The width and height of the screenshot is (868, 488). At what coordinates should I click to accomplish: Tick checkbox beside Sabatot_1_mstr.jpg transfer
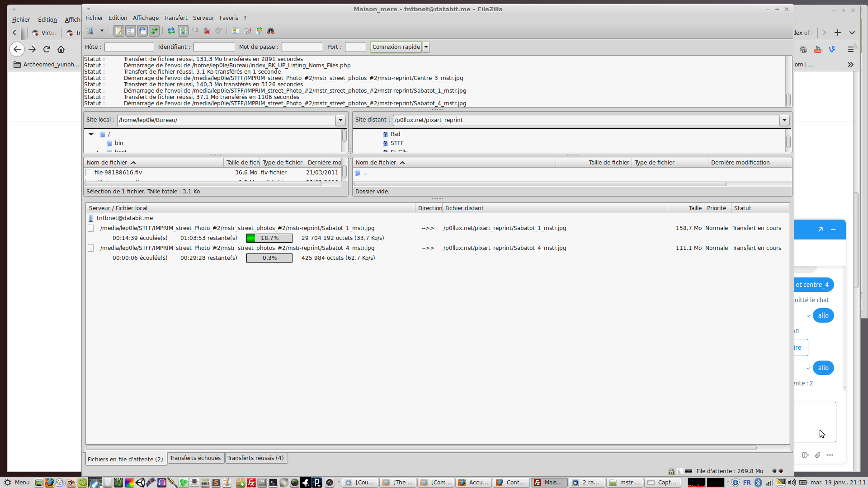click(x=91, y=228)
